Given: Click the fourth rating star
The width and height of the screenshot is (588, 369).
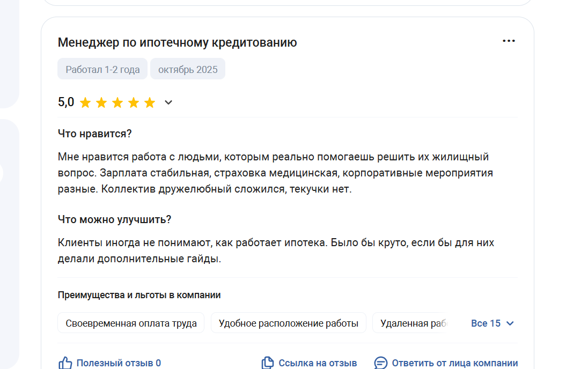Looking at the screenshot, I should [134, 102].
